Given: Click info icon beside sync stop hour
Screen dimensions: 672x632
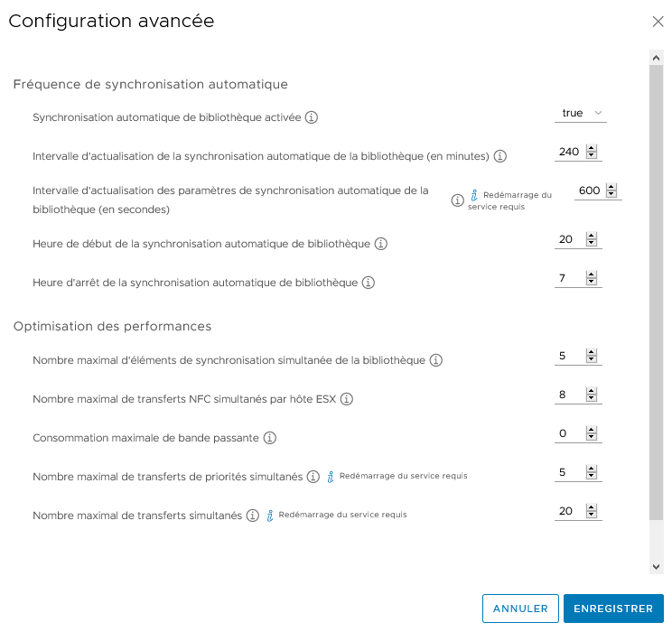Looking at the screenshot, I should pos(369,283).
